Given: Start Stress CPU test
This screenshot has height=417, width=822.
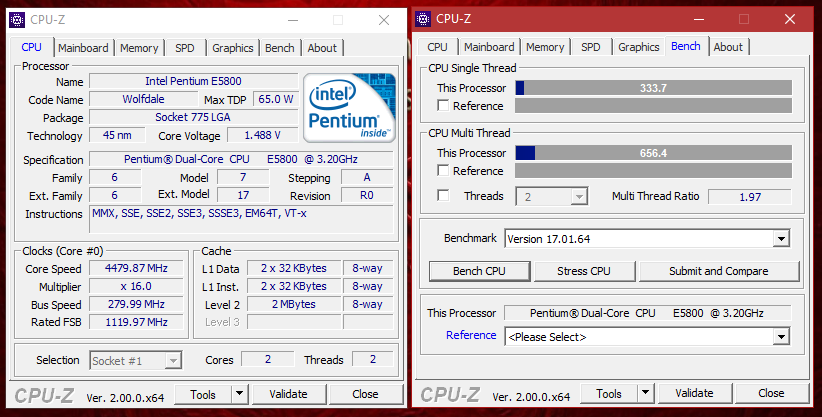Looking at the screenshot, I should click(x=583, y=271).
